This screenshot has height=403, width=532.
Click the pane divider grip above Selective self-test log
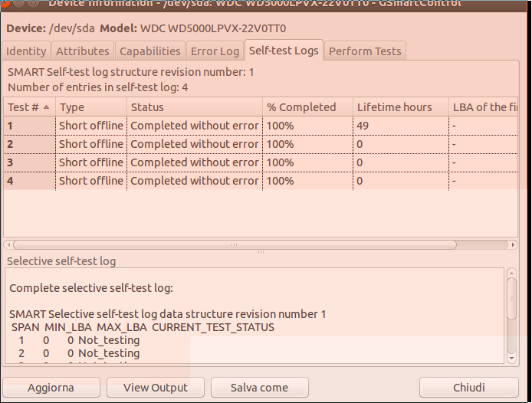click(261, 252)
